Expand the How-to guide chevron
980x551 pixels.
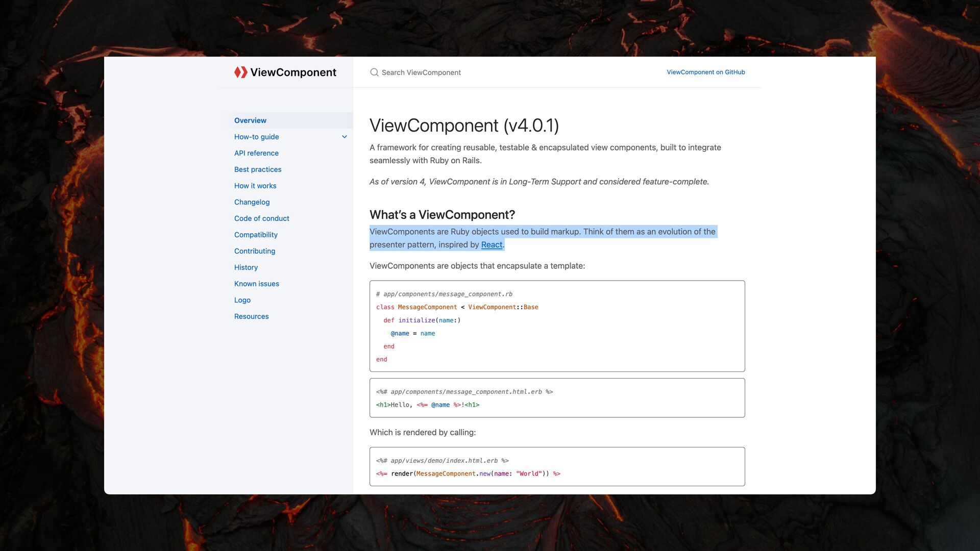click(345, 137)
